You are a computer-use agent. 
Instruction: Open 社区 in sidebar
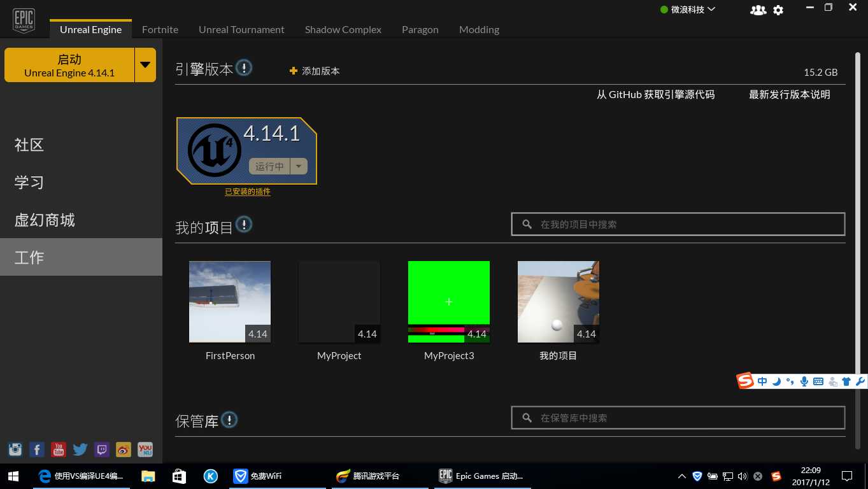pyautogui.click(x=81, y=145)
